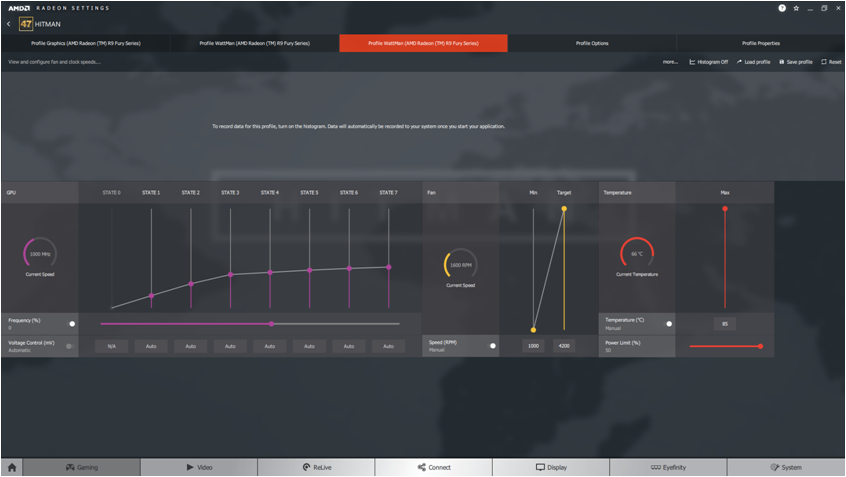Image resolution: width=846 pixels, height=477 pixels.
Task: Open the Profile Properties tab
Action: (761, 43)
